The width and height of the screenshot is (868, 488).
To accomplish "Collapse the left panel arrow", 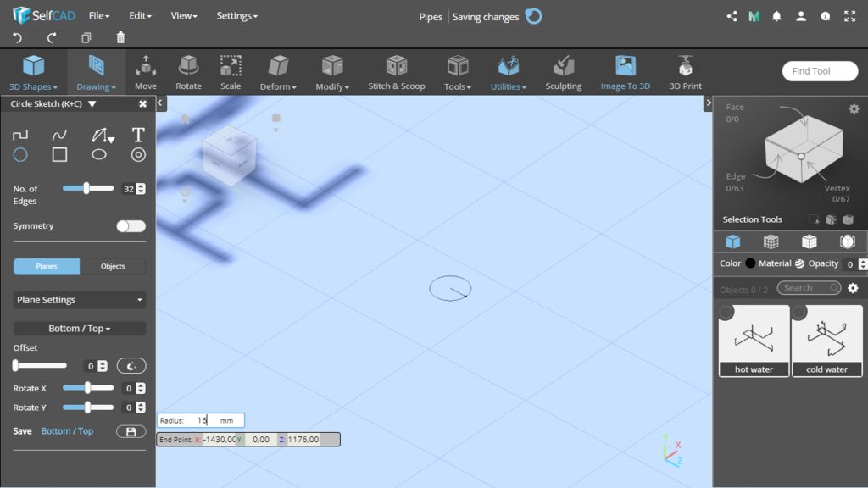I will click(160, 103).
